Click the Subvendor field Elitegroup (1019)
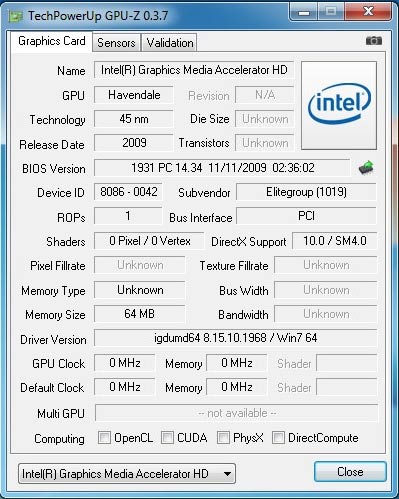Image resolution: width=399 pixels, height=499 pixels. (x=306, y=192)
